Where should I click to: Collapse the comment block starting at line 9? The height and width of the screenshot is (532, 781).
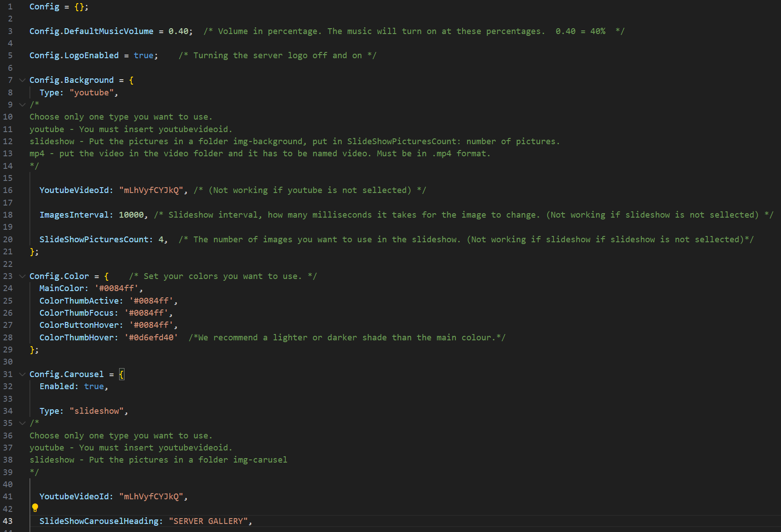(x=22, y=104)
